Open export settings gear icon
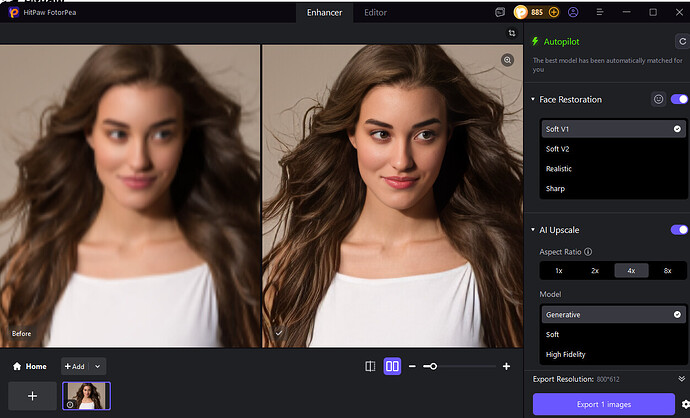Screen dimensions: 690x418 pos(684,404)
